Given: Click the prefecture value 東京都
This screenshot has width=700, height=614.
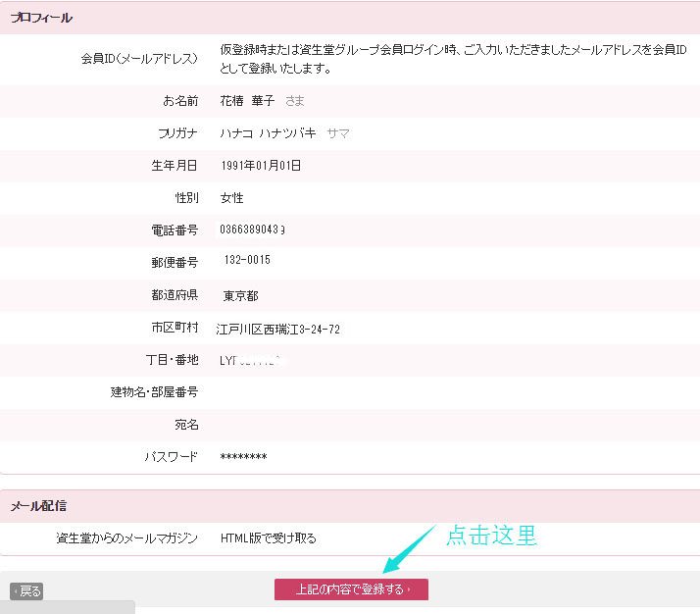Looking at the screenshot, I should tap(240, 295).
